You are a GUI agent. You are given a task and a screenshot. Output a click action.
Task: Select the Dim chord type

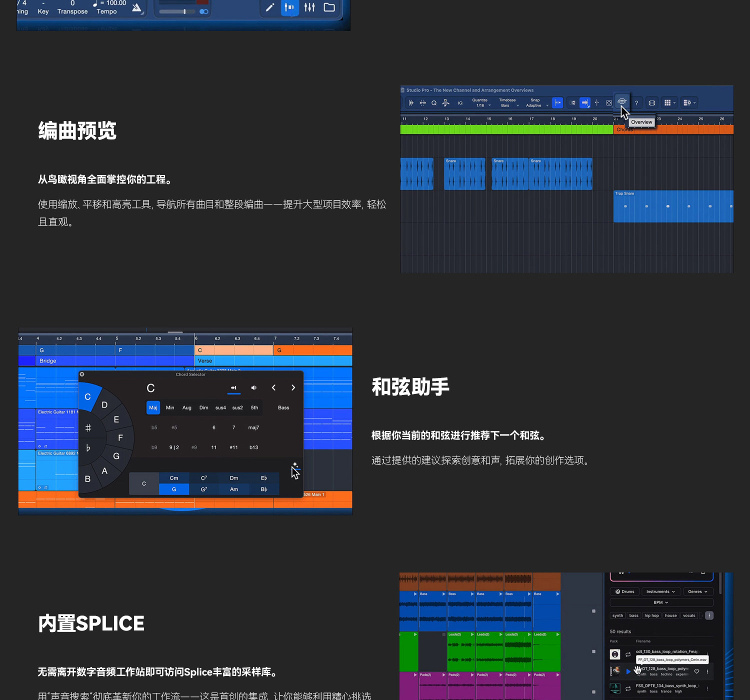(204, 407)
